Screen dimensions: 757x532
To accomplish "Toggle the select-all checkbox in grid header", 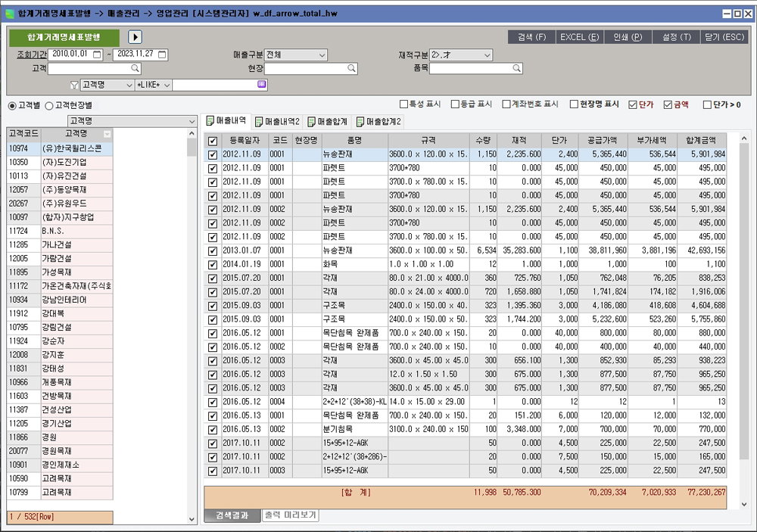I will pyautogui.click(x=213, y=141).
